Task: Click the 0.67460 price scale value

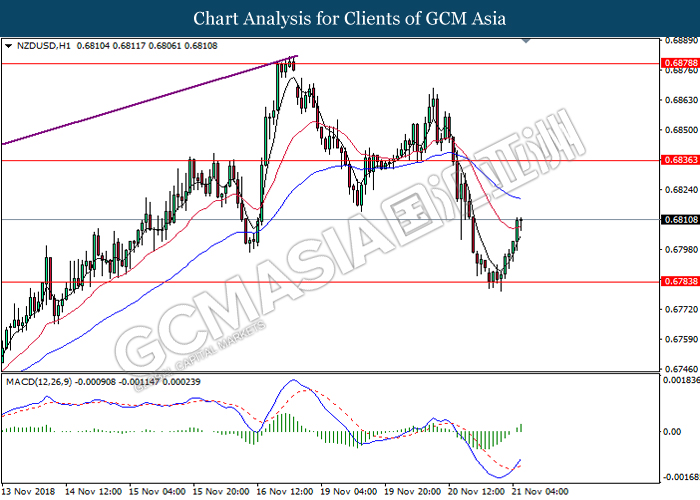Action: [681, 369]
